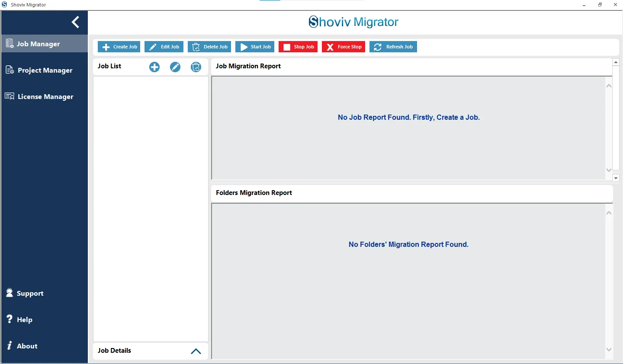Open the Job Manager section
Screen dimensions: 623x364
[44, 44]
